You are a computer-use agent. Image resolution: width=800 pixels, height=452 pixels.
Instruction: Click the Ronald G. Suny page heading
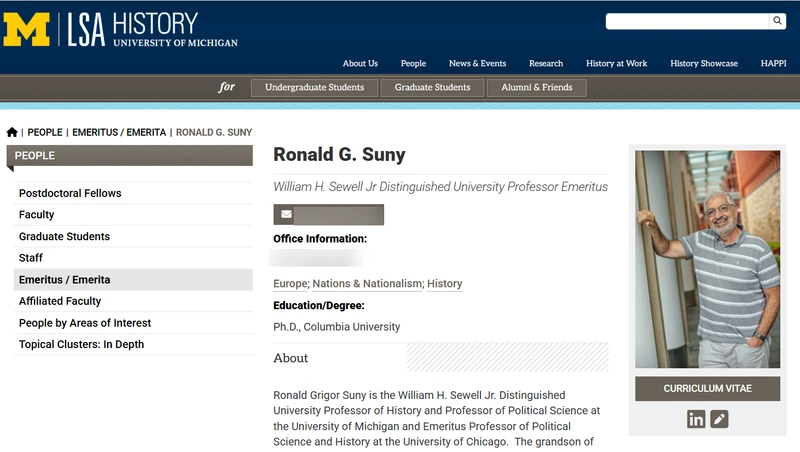[x=339, y=155]
